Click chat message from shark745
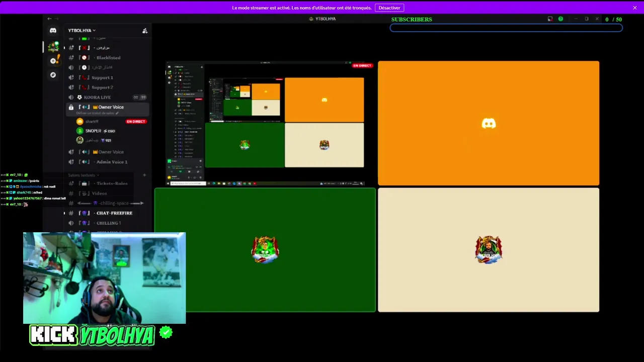Image resolution: width=644 pixels, height=362 pixels. (x=22, y=193)
